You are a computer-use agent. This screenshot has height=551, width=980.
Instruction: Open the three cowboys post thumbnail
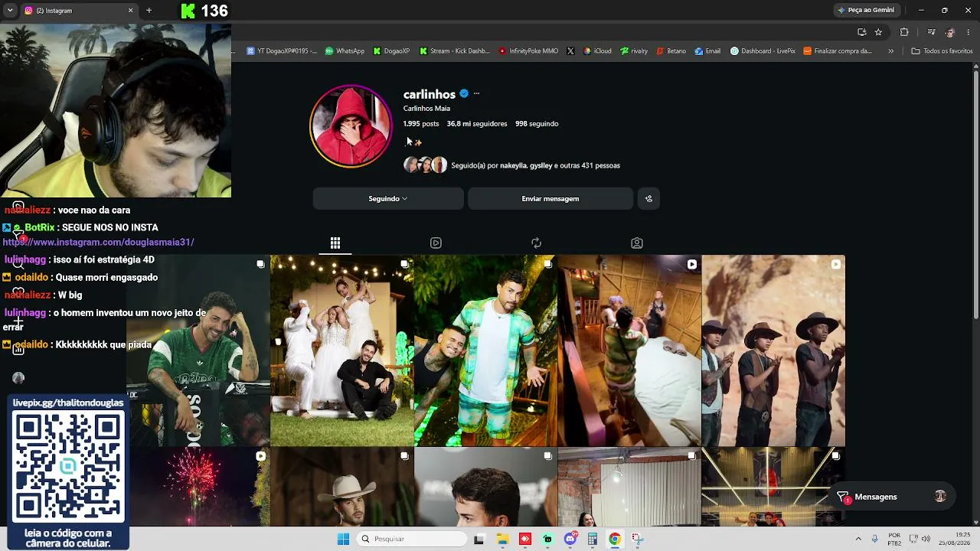tap(773, 350)
